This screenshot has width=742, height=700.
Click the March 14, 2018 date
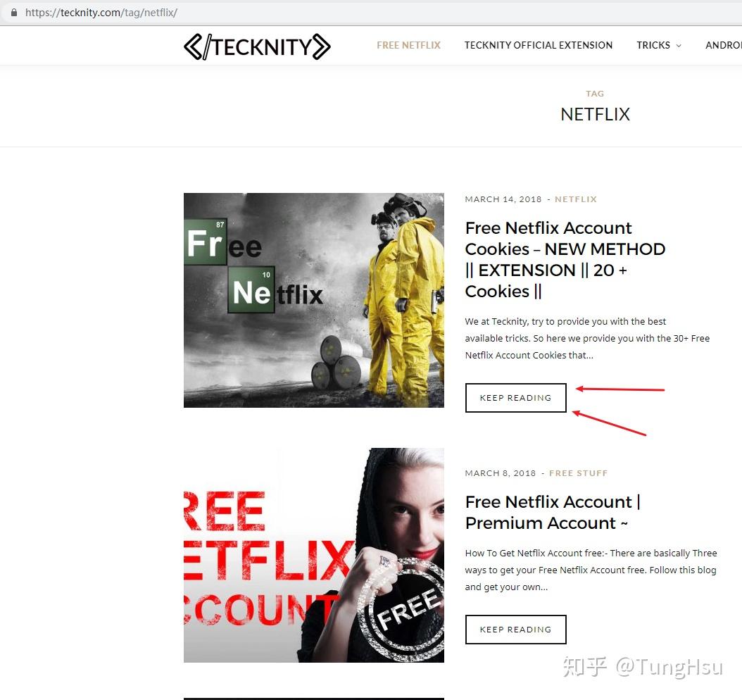[503, 199]
